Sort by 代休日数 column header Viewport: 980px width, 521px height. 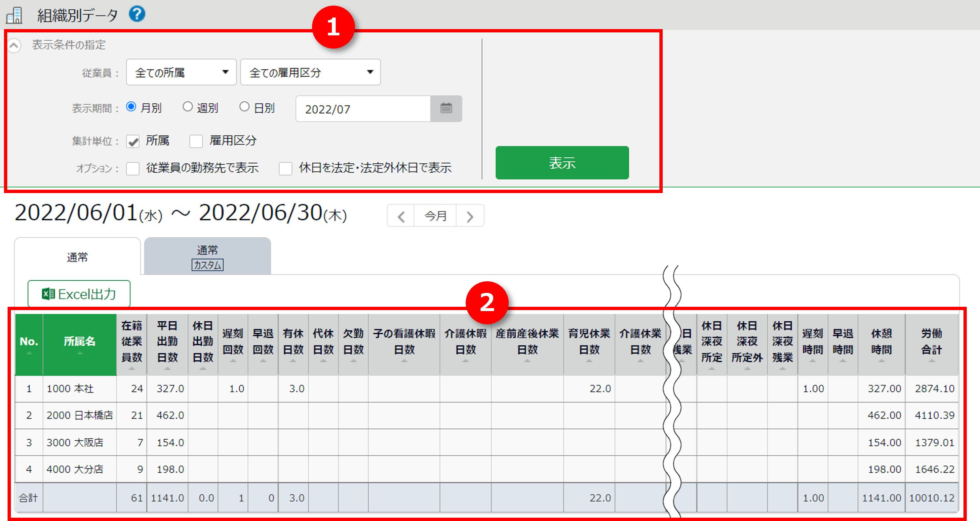323,344
